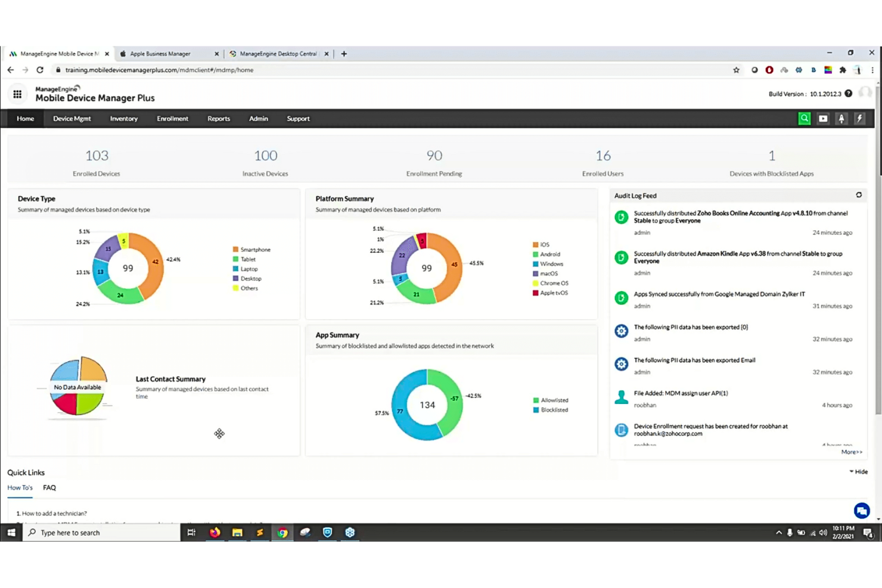Screen dimensions: 882x588
Task: Open the app grid launcher icon
Action: pyautogui.click(x=17, y=94)
